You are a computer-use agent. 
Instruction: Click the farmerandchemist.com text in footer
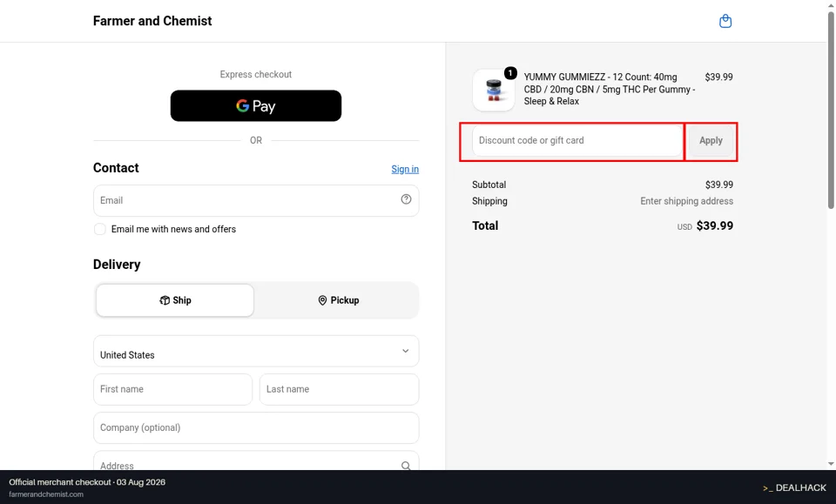coord(46,494)
